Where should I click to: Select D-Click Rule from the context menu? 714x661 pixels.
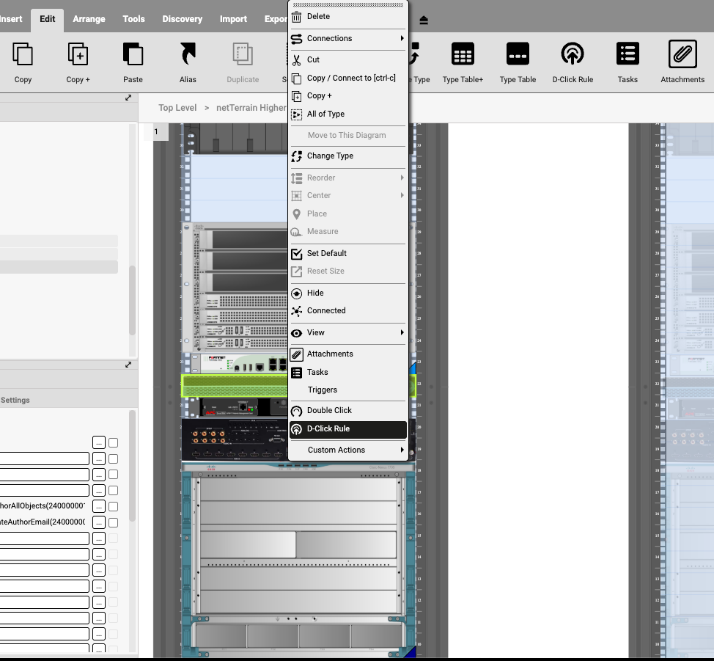click(347, 429)
